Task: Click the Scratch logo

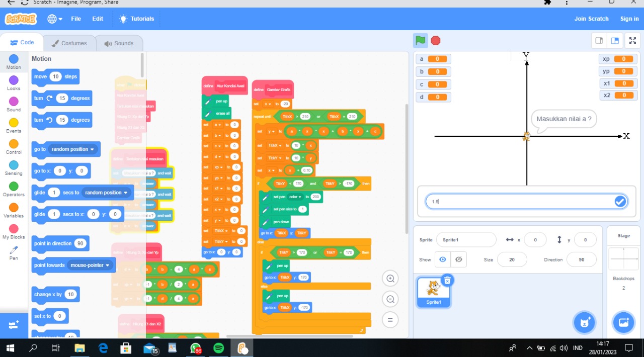Action: [x=21, y=19]
